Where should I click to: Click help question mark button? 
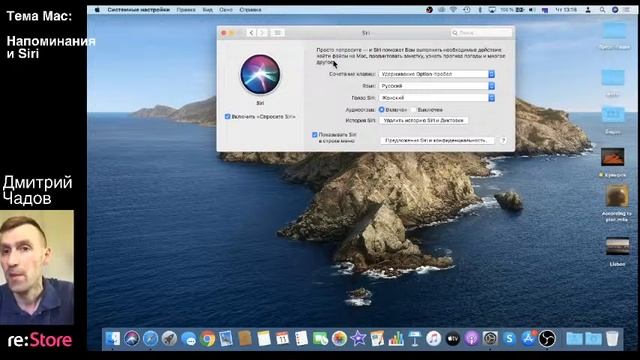503,140
